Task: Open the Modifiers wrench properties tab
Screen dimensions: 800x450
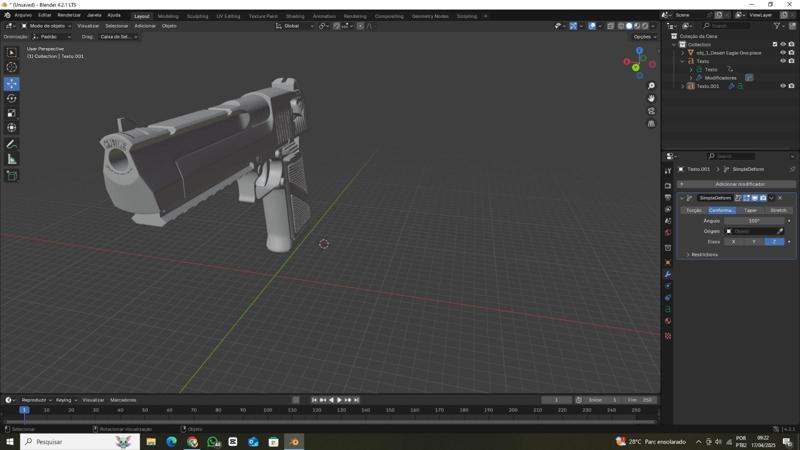Action: coord(668,274)
